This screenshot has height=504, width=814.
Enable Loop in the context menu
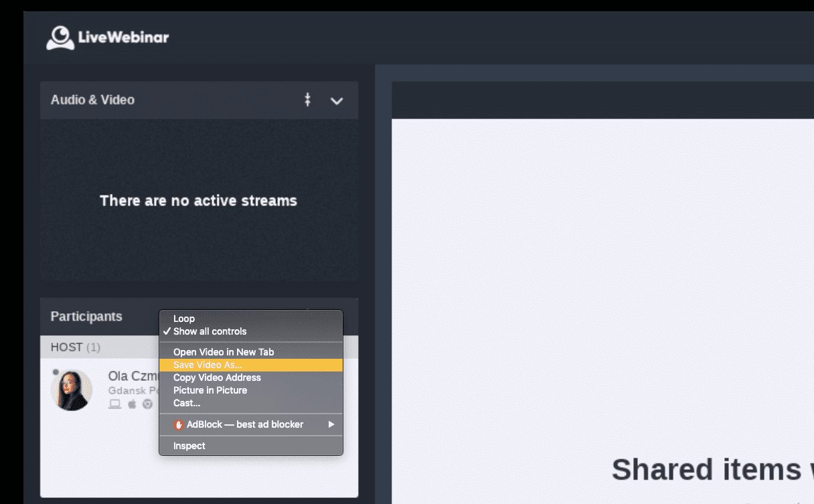(x=184, y=319)
